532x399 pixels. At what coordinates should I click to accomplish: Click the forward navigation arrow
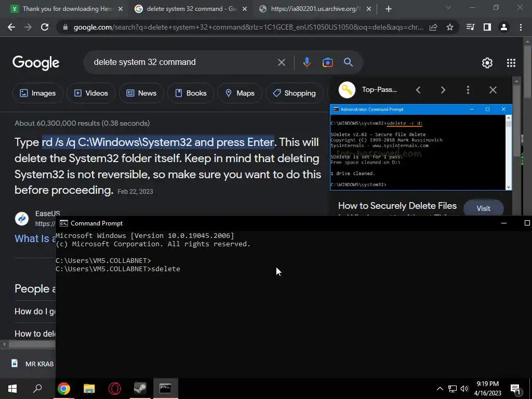coord(28,27)
